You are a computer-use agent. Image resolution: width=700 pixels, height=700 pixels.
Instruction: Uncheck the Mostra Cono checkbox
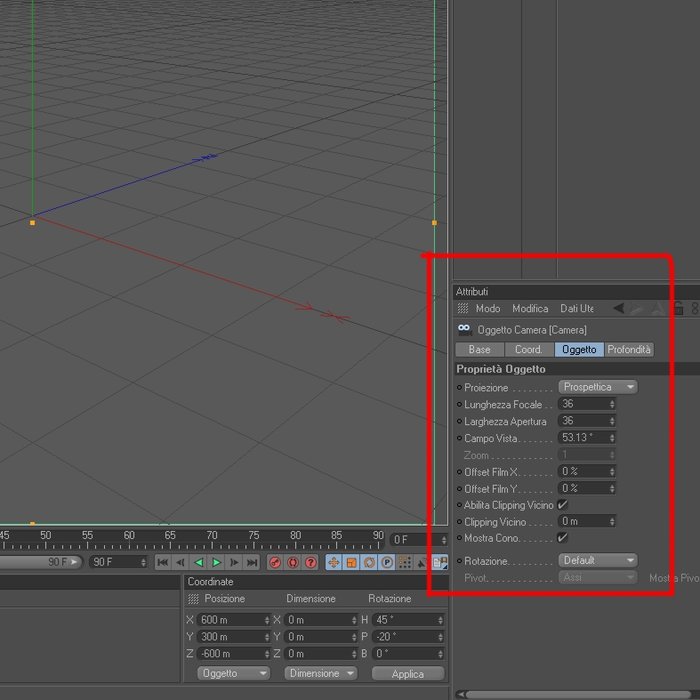pyautogui.click(x=562, y=538)
